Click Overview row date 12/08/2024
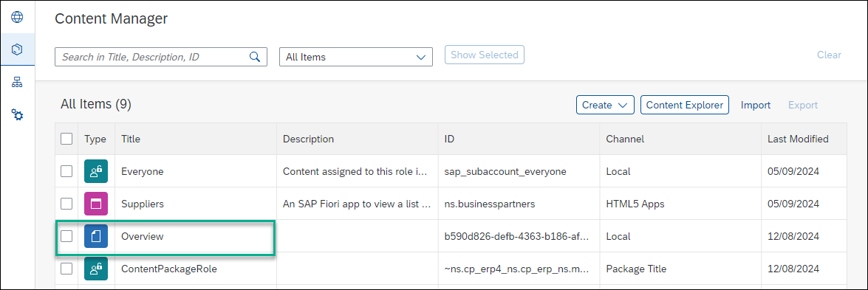 [793, 236]
